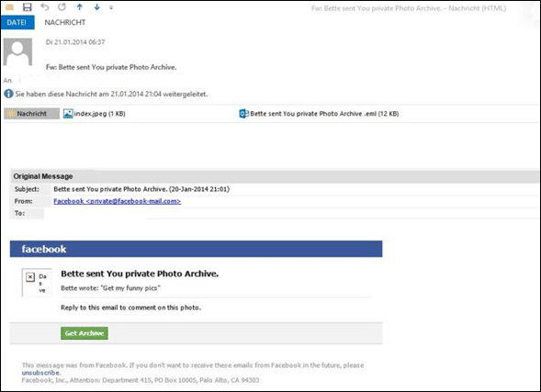Click the sender's avatar placeholder
541x392 pixels.
(x=17, y=52)
